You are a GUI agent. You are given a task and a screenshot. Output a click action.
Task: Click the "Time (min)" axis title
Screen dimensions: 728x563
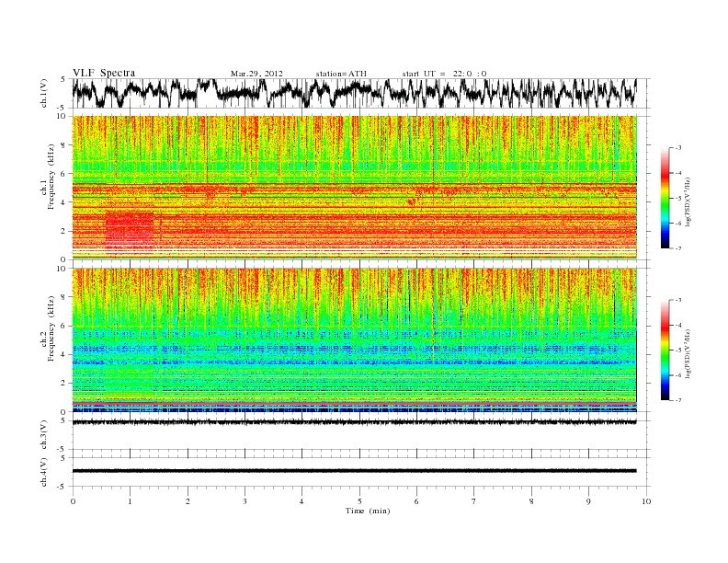(368, 511)
